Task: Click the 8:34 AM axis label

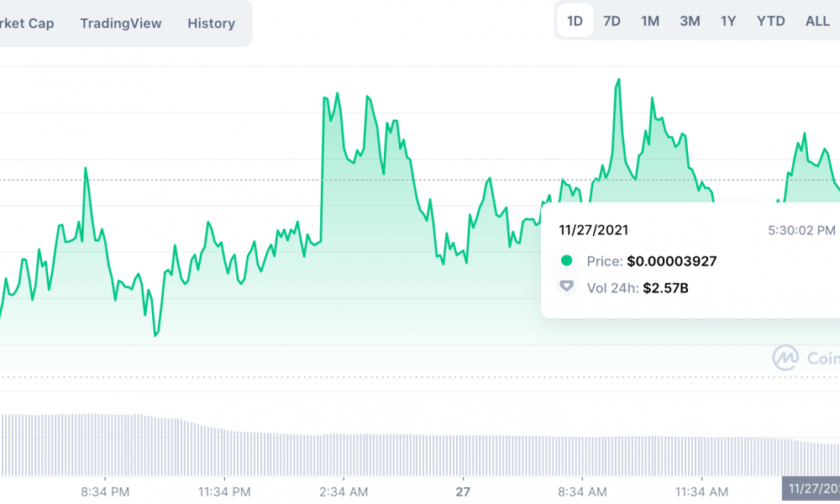Action: click(x=582, y=491)
